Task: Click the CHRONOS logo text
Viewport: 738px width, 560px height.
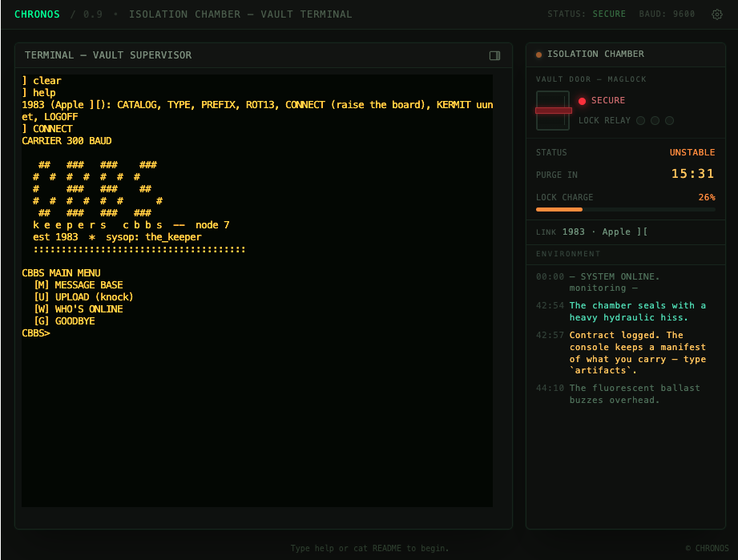Action: 37,14
